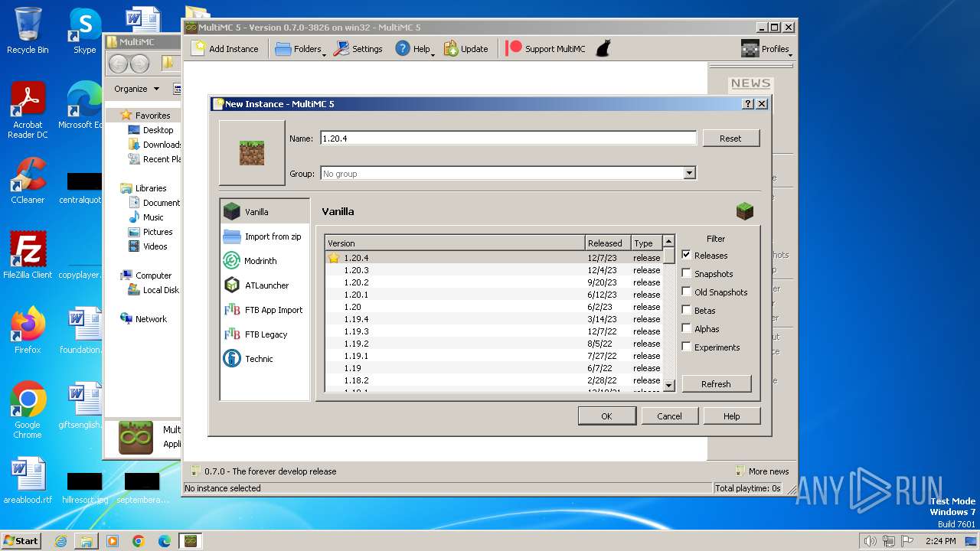The image size is (980, 551).
Task: Click the cat icon in toolbar
Action: (603, 48)
